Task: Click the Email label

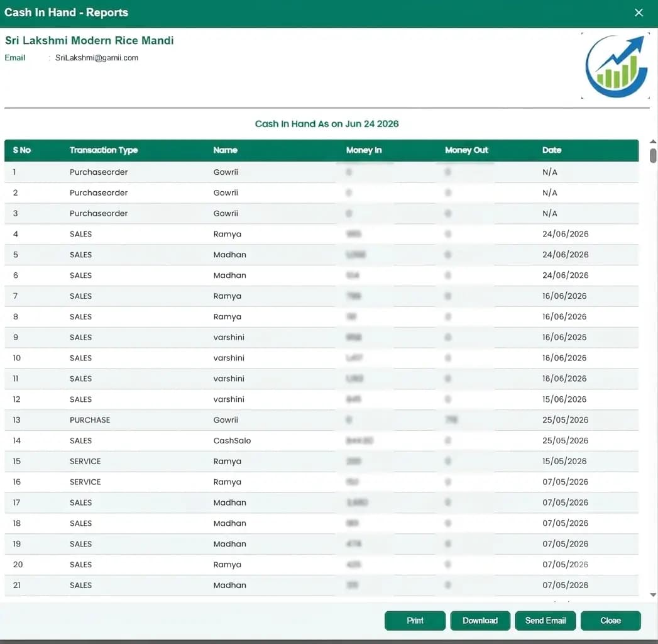Action: [x=14, y=58]
